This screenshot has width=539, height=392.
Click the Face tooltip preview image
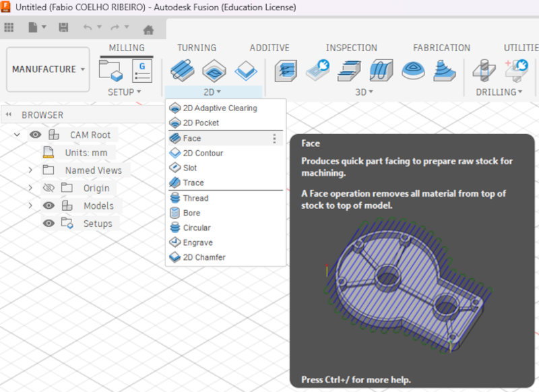tap(407, 286)
